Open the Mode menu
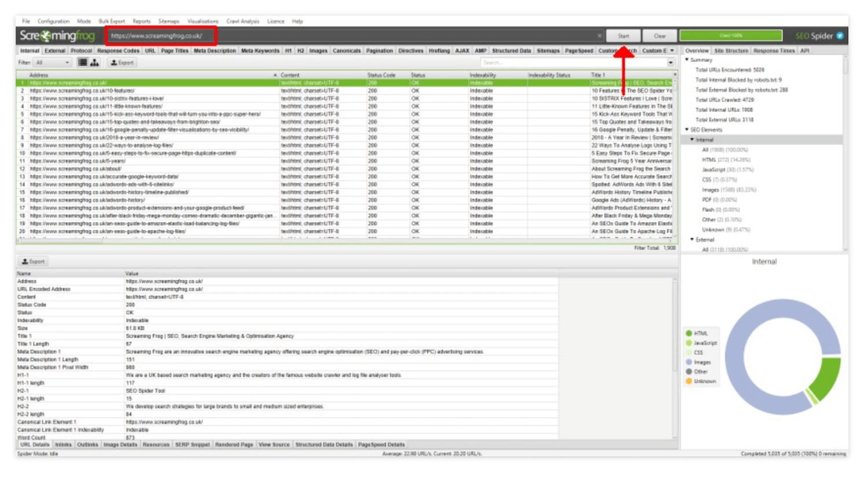The image size is (868, 477). (84, 21)
